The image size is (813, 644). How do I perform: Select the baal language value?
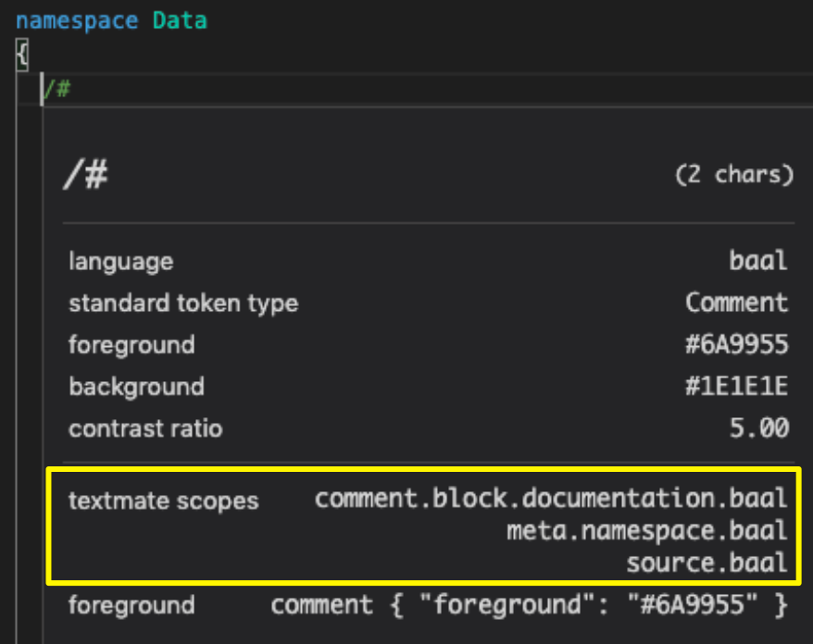758,261
